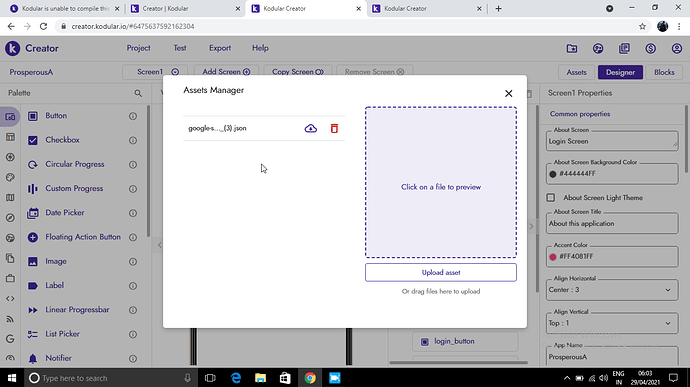The width and height of the screenshot is (690, 387).
Task: Open the Export menu
Action: click(220, 48)
